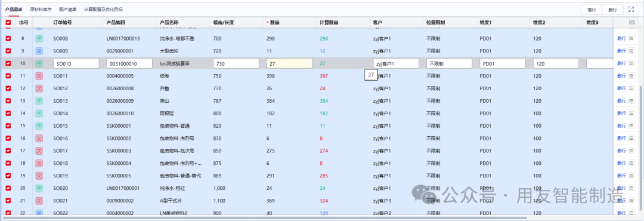Edit the width field showing 730
Image resolution: width=644 pixels, height=221 pixels.
[x=236, y=63]
